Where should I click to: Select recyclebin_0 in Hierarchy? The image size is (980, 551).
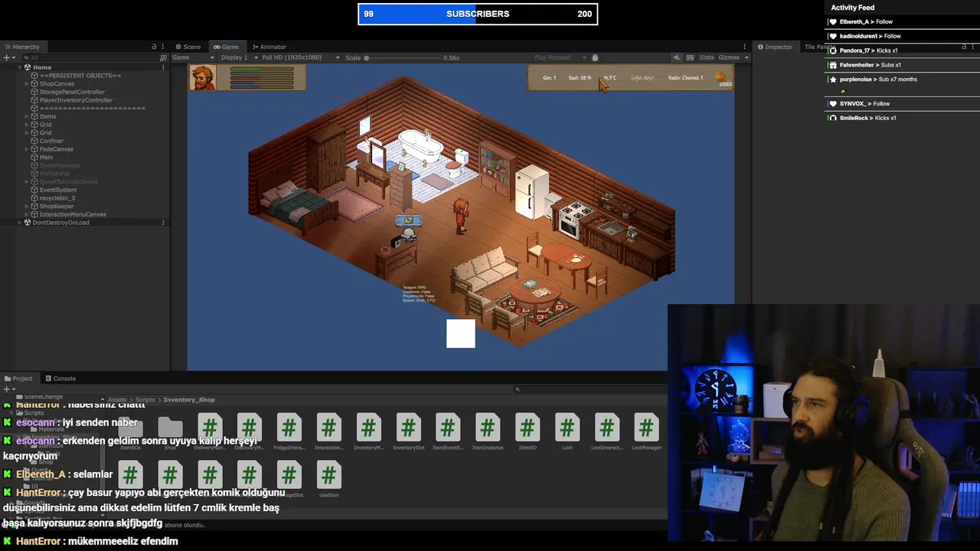click(x=57, y=198)
